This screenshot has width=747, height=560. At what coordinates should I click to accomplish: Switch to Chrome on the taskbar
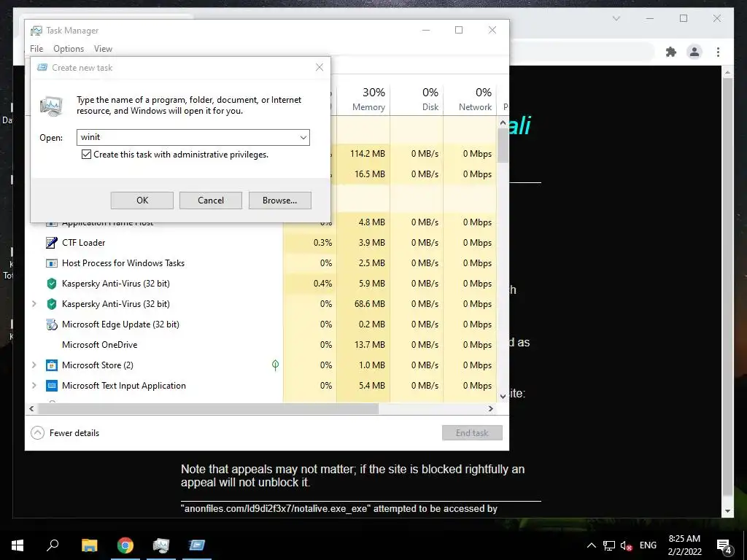click(x=125, y=545)
